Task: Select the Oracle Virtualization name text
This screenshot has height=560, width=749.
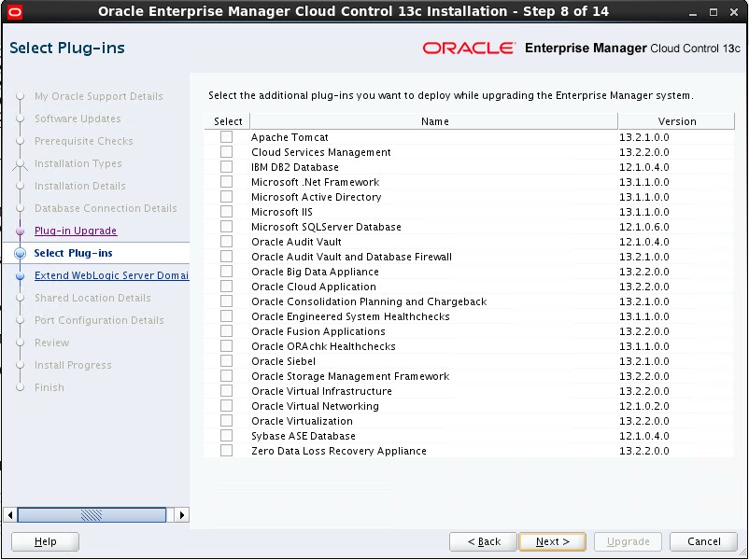Action: 302,421
